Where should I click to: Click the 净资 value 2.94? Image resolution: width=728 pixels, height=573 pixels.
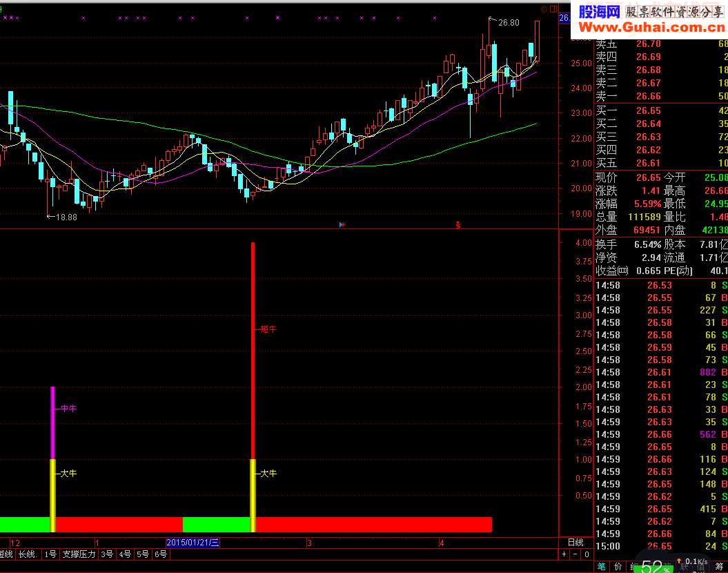tap(651, 258)
